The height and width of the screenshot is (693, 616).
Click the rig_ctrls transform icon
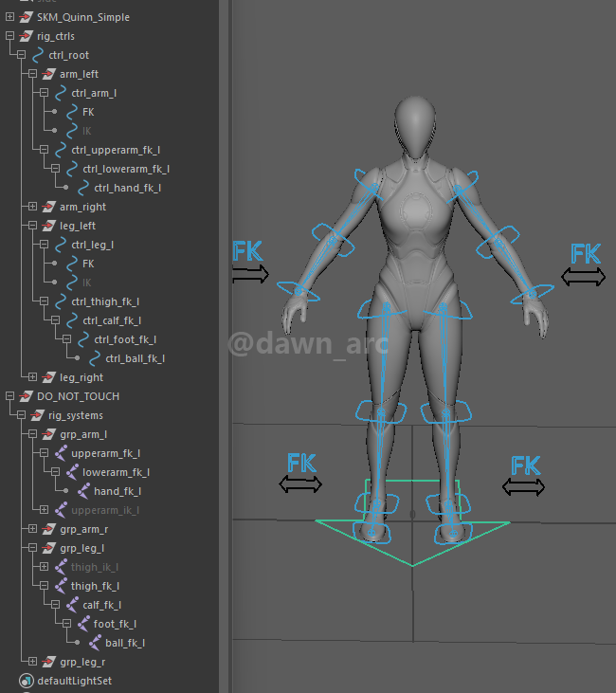26,36
